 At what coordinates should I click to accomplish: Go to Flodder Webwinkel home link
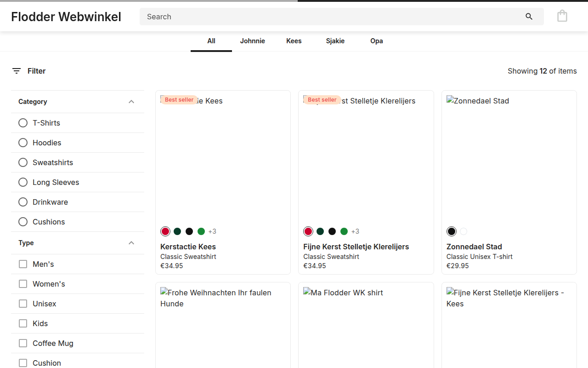[66, 17]
